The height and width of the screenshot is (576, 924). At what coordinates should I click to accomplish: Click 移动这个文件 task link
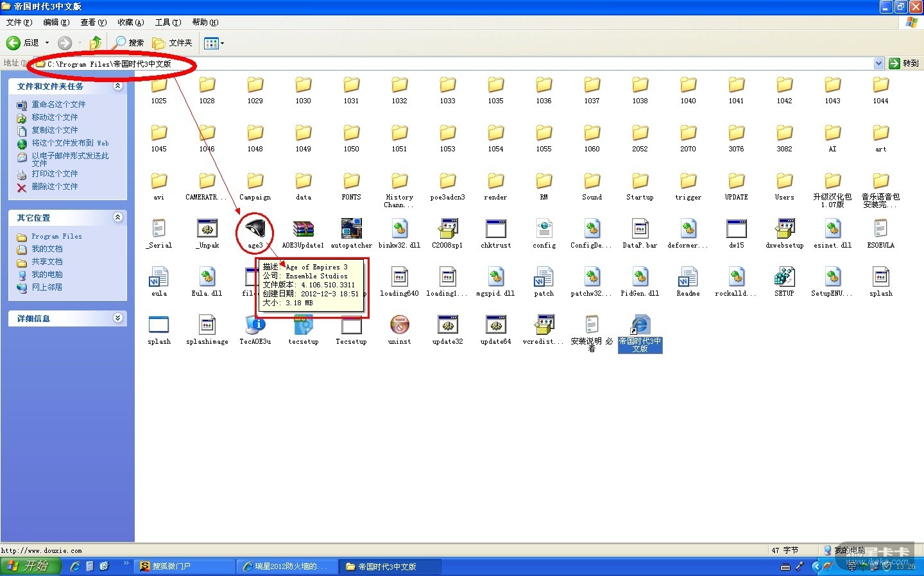coord(55,117)
